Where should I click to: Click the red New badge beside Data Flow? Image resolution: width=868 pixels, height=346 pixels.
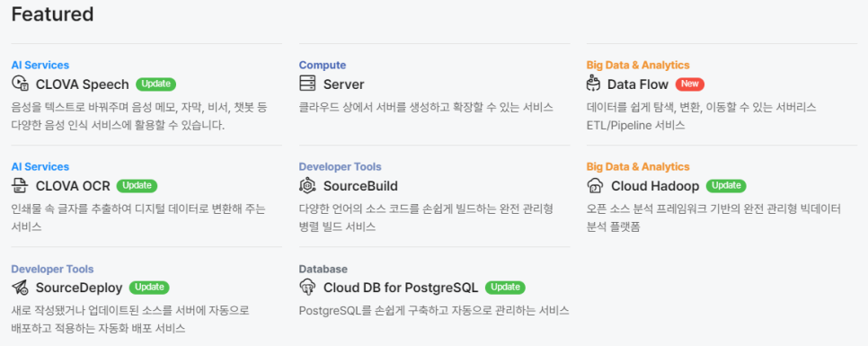(x=690, y=84)
